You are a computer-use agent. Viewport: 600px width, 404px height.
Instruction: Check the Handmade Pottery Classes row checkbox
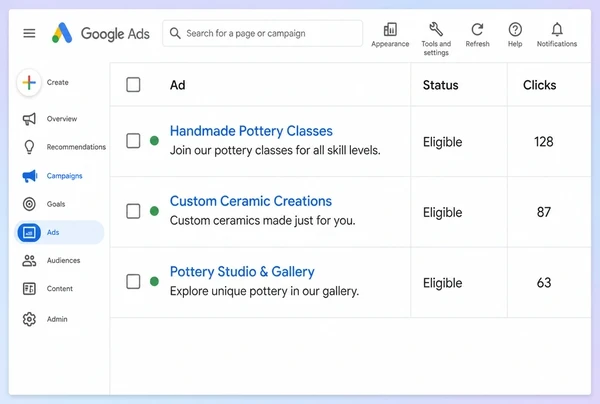[133, 141]
